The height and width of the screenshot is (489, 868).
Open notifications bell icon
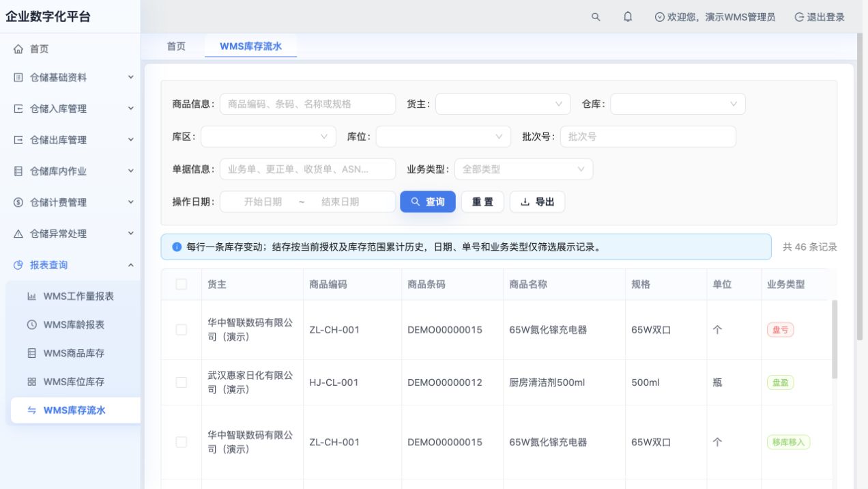point(628,17)
